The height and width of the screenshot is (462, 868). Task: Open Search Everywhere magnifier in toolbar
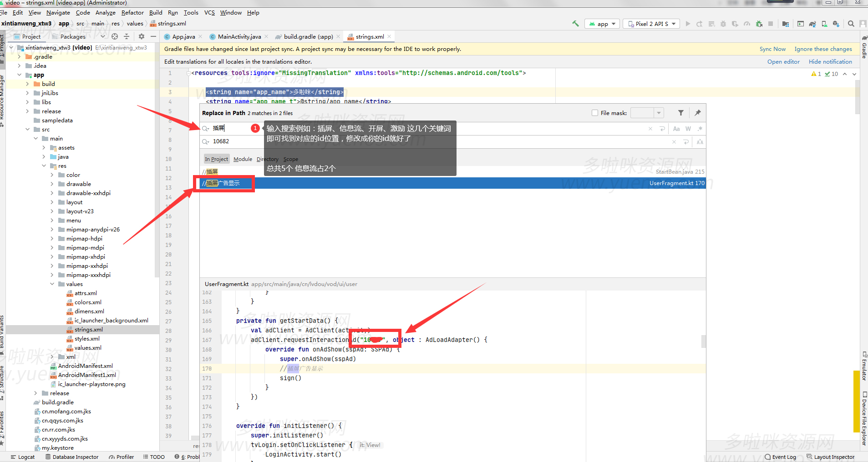[851, 24]
